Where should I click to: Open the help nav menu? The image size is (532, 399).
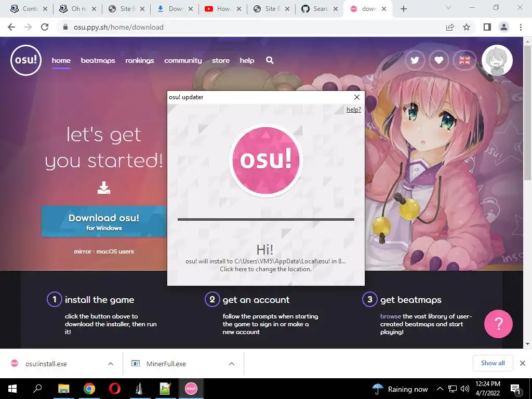pyautogui.click(x=247, y=60)
